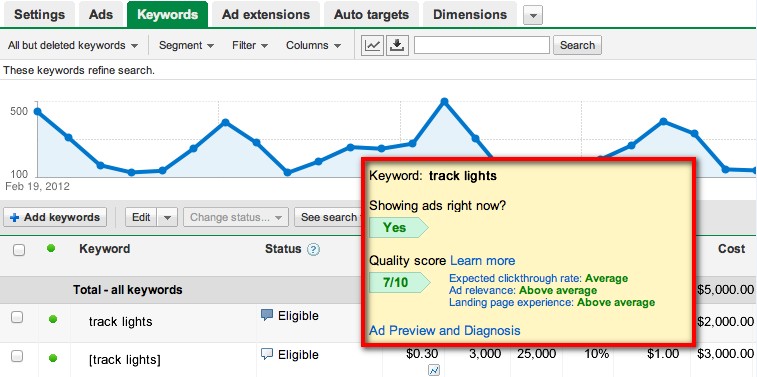
Task: Click speech bubble icon for [track lights]
Action: pyautogui.click(x=266, y=354)
